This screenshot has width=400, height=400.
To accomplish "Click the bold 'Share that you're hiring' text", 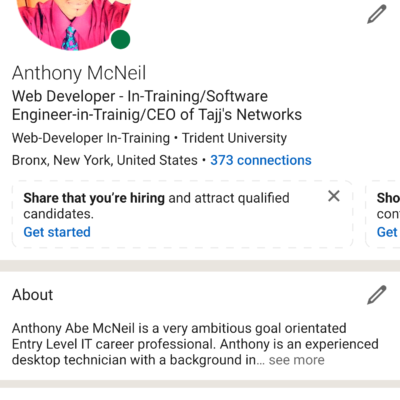I will [x=94, y=198].
